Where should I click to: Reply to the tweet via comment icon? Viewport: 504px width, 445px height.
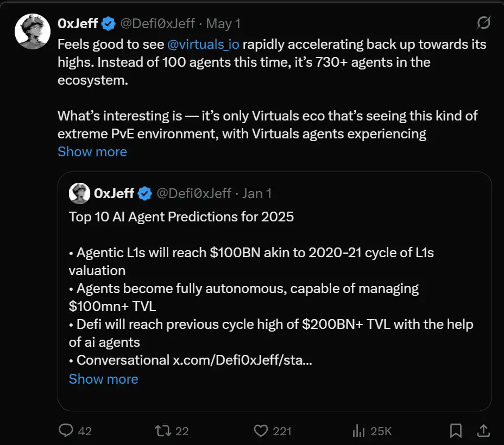(x=66, y=431)
